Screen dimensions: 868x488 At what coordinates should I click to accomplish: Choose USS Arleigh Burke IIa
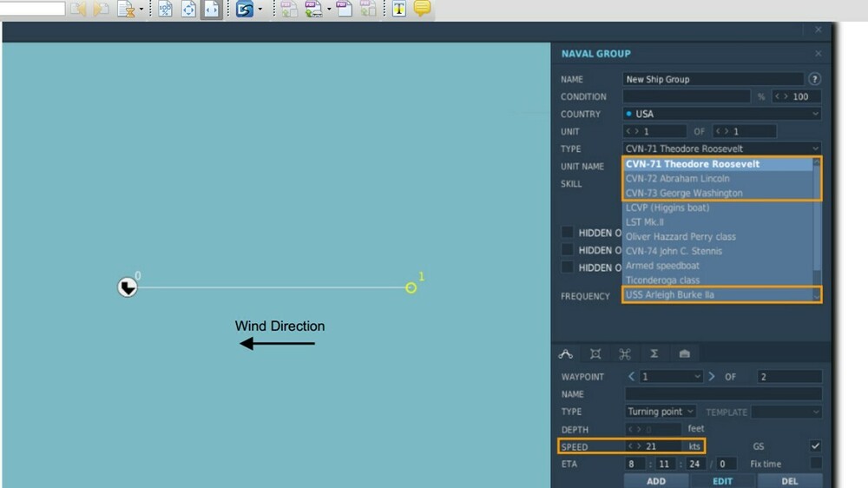[718, 294]
